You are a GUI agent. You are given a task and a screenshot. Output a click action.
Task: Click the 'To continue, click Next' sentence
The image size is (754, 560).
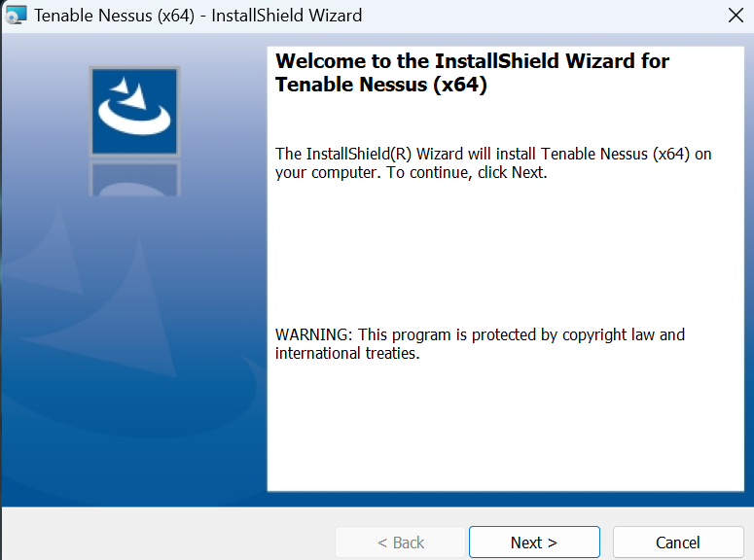click(x=467, y=172)
